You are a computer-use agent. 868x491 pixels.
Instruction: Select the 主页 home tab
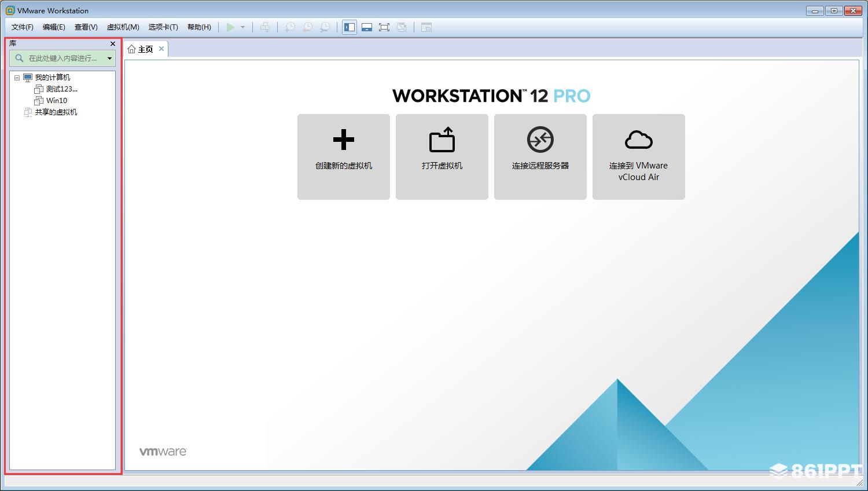point(146,49)
